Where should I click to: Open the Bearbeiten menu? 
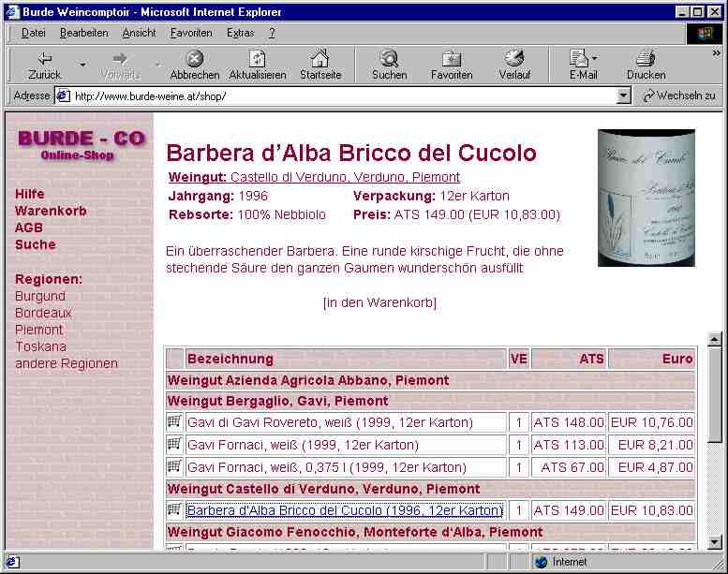click(83, 33)
